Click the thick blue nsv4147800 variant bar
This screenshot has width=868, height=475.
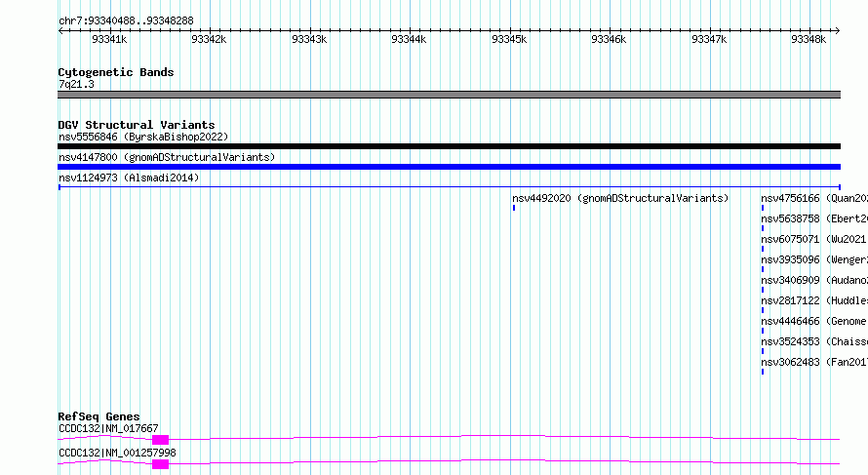pyautogui.click(x=449, y=167)
